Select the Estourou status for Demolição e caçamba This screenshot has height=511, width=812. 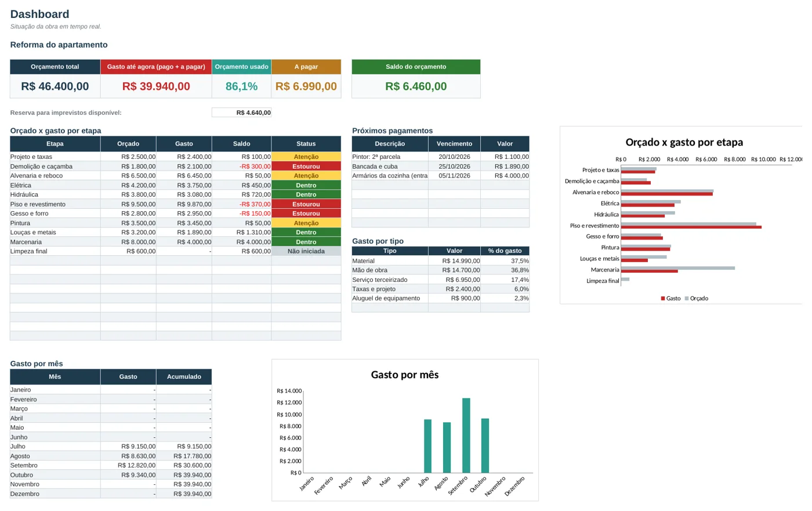click(306, 166)
